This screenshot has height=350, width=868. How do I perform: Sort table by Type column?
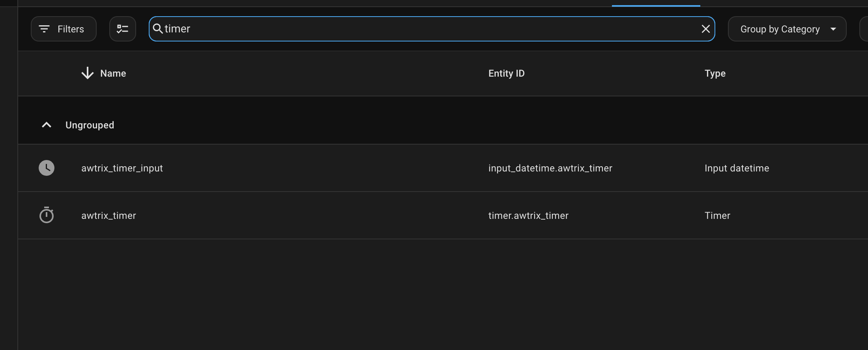[x=715, y=73]
